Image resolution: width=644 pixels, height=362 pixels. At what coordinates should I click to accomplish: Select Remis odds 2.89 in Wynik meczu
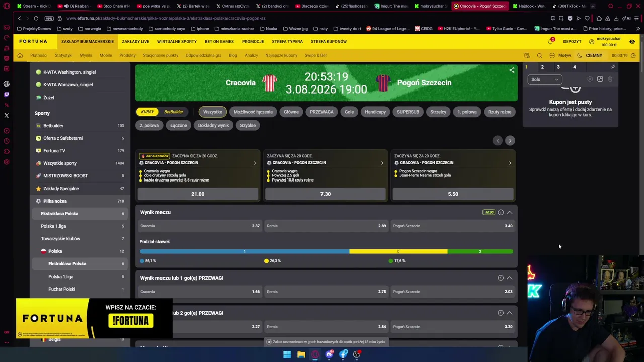327,226
